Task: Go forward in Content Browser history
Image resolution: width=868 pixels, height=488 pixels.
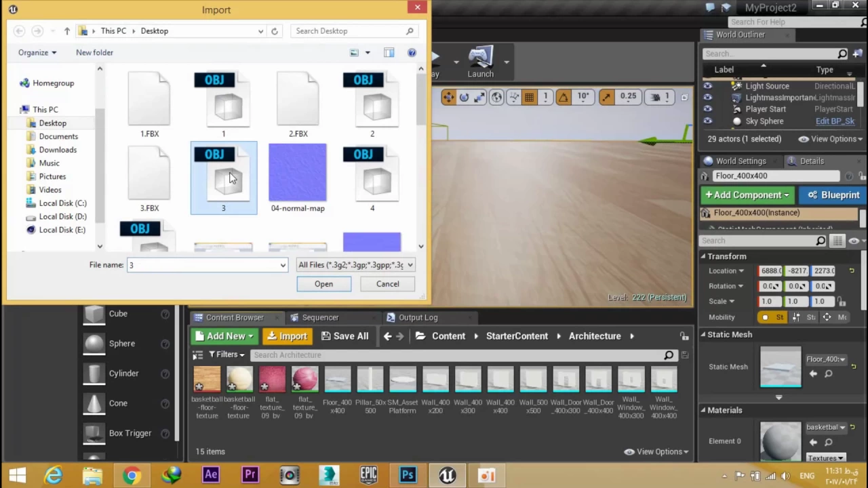Action: pyautogui.click(x=400, y=336)
